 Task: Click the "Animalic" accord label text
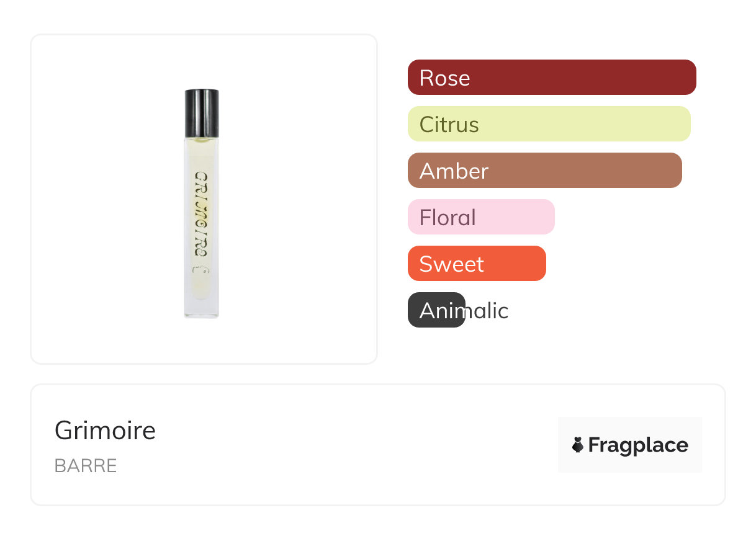coord(464,310)
